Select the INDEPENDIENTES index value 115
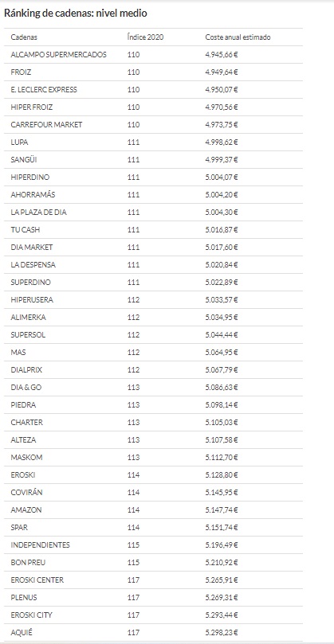This screenshot has height=644, width=334. tap(133, 545)
